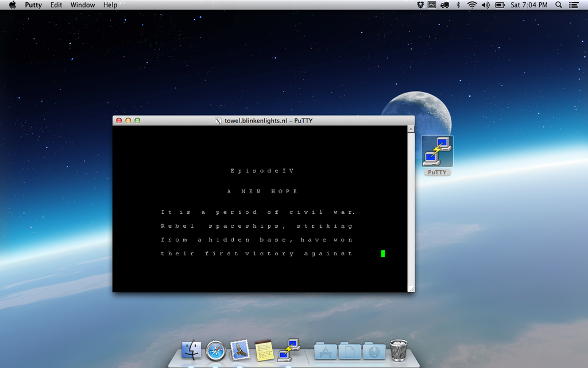Click the X11 icon in PuTTY title bar
Viewport: 588px width, 368px height.
click(218, 121)
